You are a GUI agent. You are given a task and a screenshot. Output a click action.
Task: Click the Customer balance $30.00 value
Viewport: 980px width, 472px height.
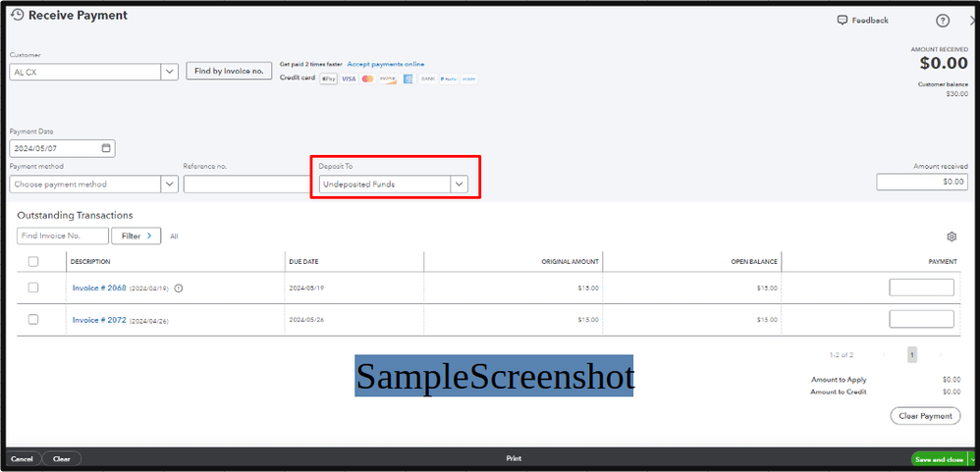958,94
